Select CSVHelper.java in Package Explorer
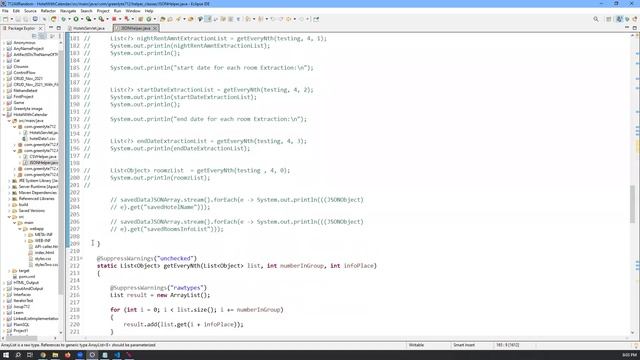640x360 pixels. coord(43,157)
